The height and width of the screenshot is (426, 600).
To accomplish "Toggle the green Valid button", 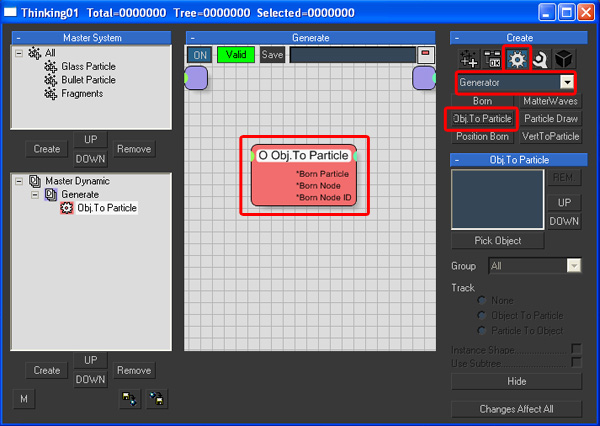I will tap(236, 55).
